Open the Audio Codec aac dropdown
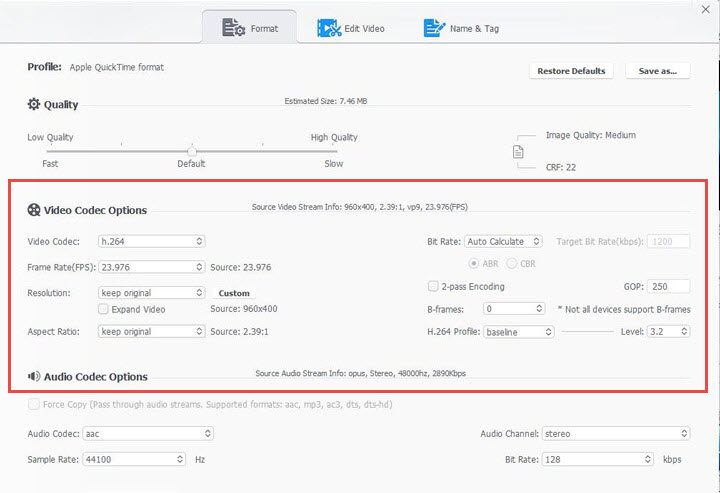The height and width of the screenshot is (493, 720). tap(148, 434)
